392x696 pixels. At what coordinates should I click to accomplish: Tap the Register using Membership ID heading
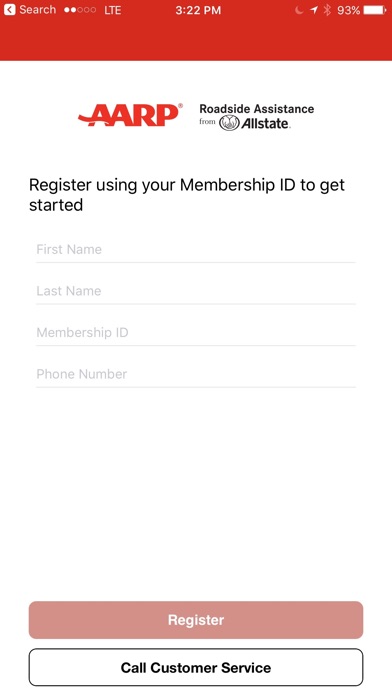[x=187, y=195]
